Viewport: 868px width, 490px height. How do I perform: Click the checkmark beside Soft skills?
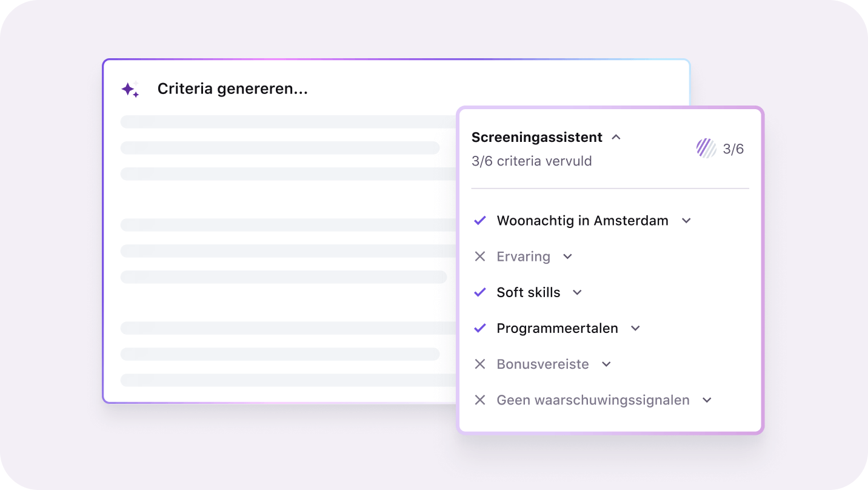click(479, 292)
